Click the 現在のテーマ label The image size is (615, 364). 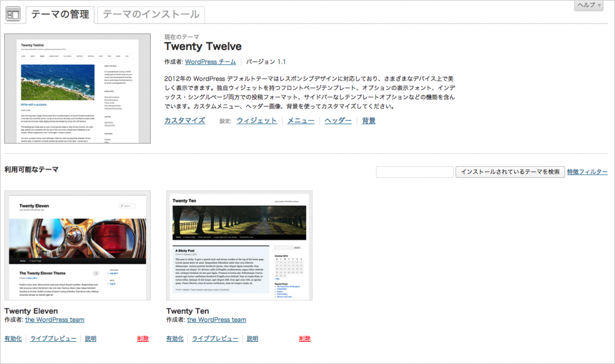(x=181, y=37)
